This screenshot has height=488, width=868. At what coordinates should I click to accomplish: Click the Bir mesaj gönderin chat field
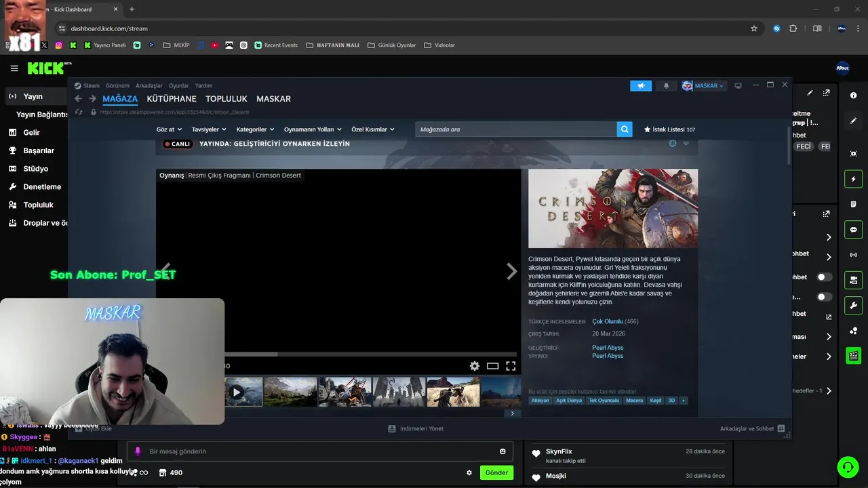click(320, 451)
